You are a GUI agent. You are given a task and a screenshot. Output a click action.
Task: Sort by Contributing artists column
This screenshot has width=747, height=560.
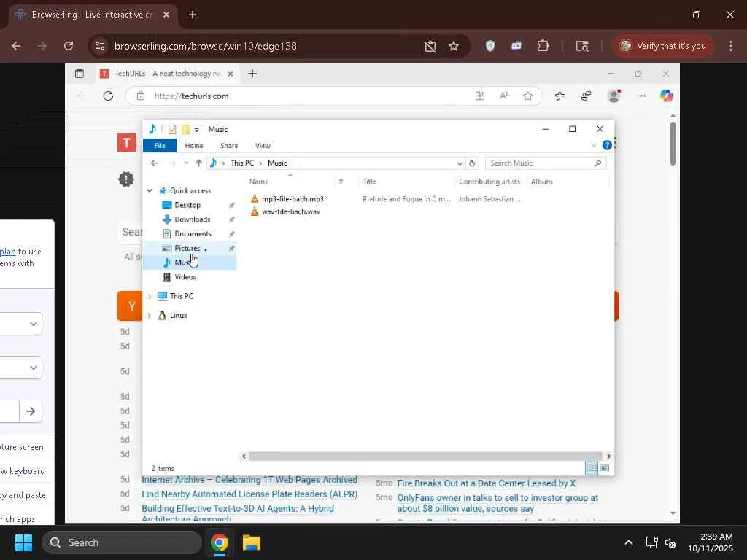click(489, 182)
